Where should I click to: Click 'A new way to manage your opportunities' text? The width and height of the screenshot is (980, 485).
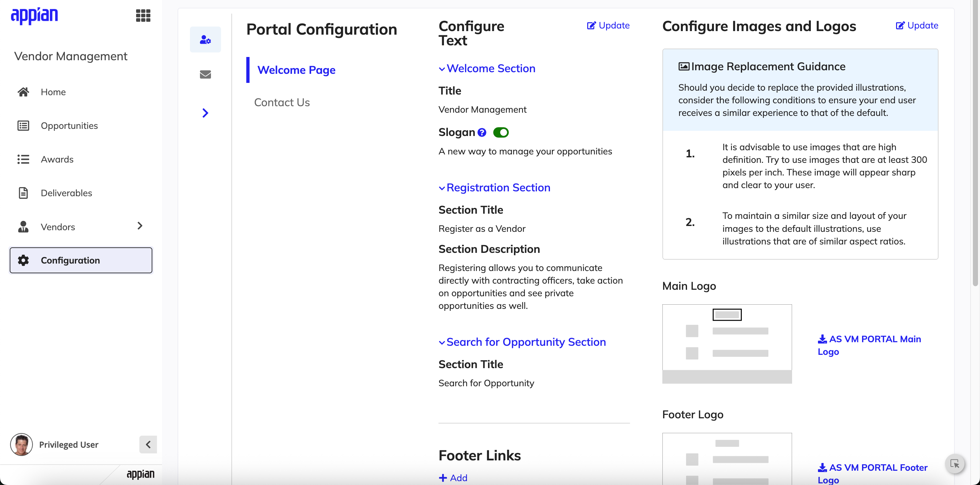(x=525, y=152)
